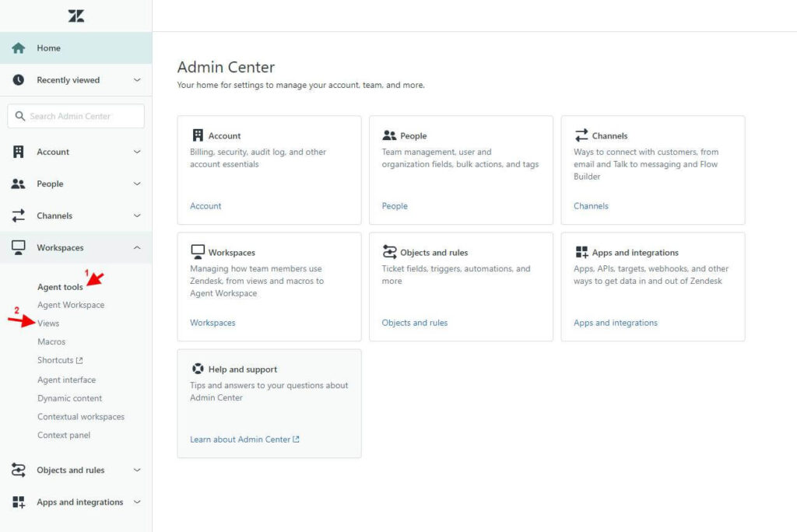
Task: Click the Workspaces card monitor icon
Action: click(x=198, y=252)
